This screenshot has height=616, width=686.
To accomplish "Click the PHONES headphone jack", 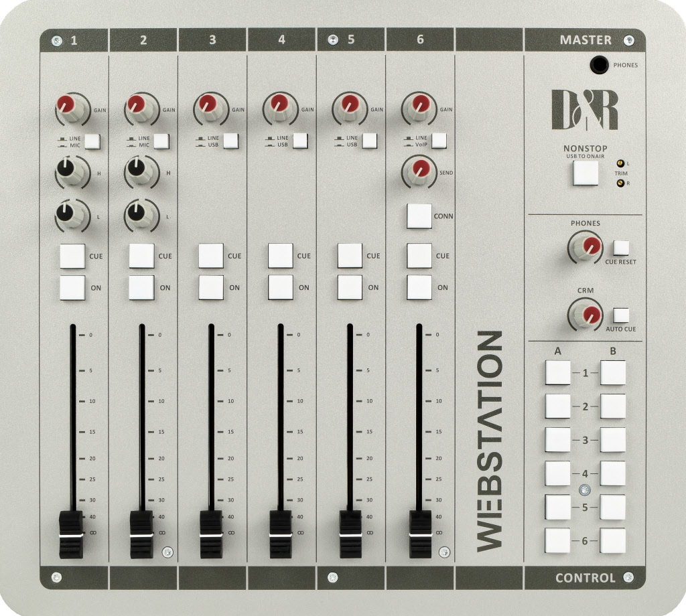I will (600, 66).
